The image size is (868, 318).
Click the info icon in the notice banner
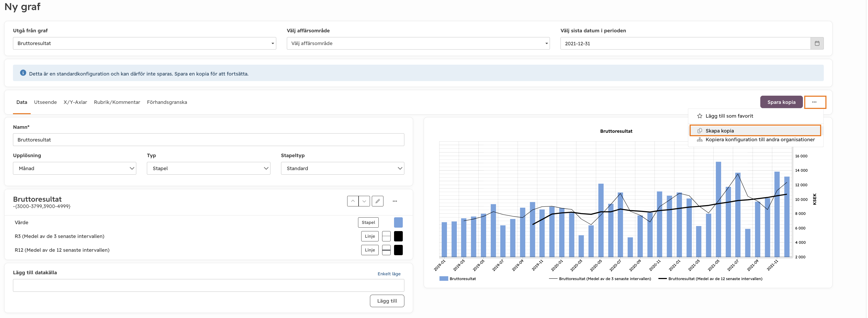[x=23, y=73]
